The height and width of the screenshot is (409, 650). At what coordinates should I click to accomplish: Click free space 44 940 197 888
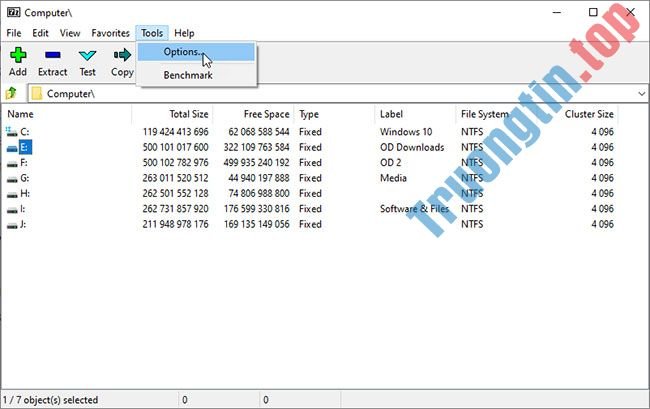pos(259,178)
